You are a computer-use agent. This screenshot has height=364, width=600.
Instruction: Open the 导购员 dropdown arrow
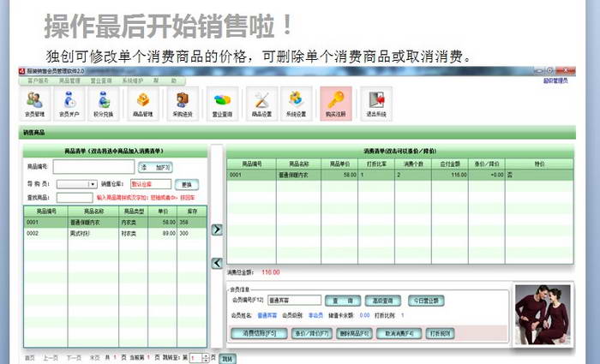tap(93, 184)
